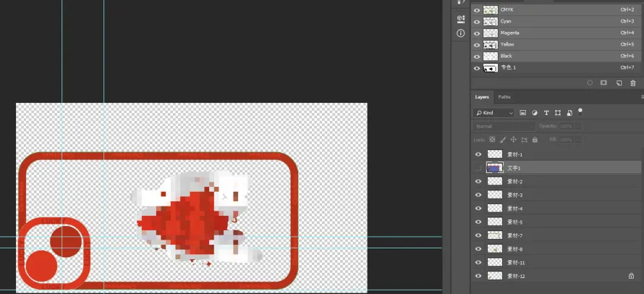This screenshot has width=644, height=294.
Task: Select the 素材-4 layer name
Action: coord(515,209)
